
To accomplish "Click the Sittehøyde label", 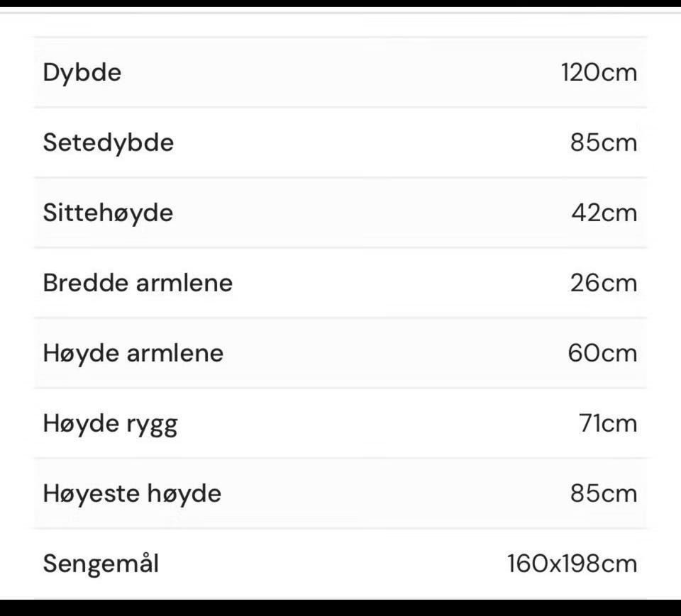I will coord(108,213).
